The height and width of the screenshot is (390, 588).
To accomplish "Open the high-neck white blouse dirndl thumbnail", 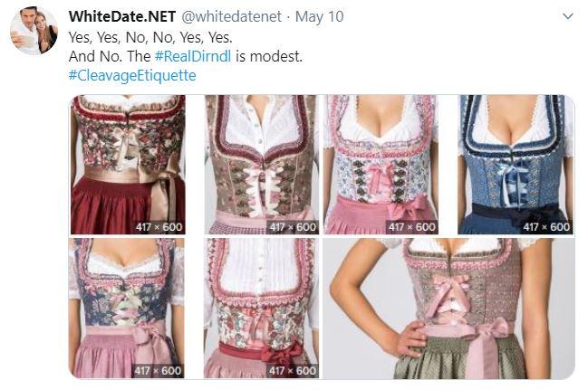I will coord(261,309).
